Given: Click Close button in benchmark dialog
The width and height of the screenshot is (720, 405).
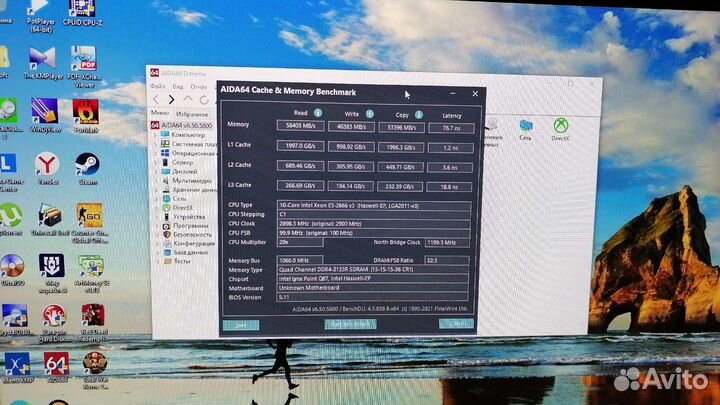Looking at the screenshot, I should tap(456, 323).
